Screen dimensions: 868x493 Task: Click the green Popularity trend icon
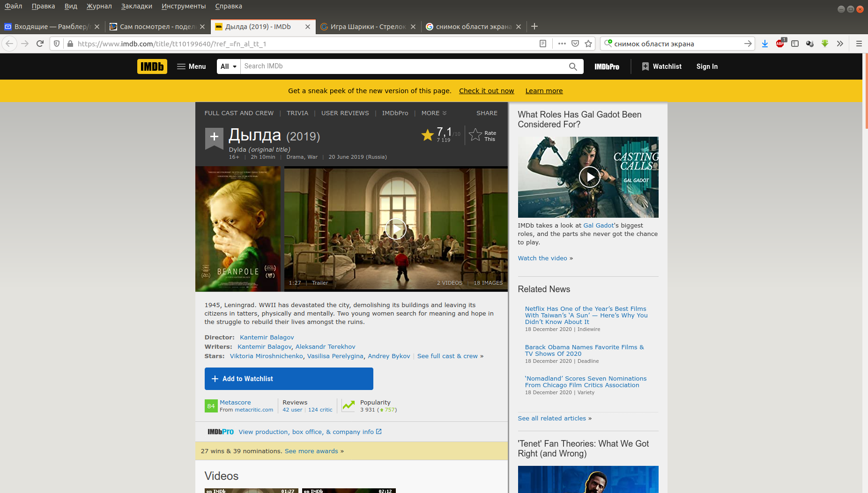click(x=349, y=405)
